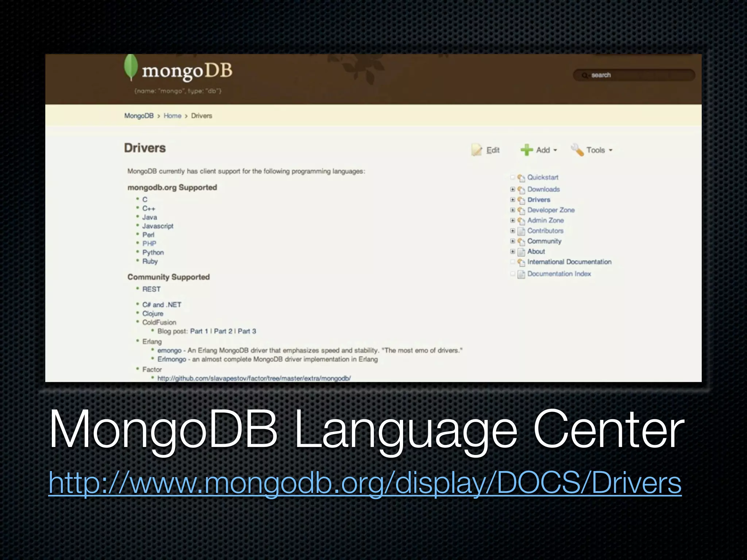Expand the Community tree node

pos(512,241)
